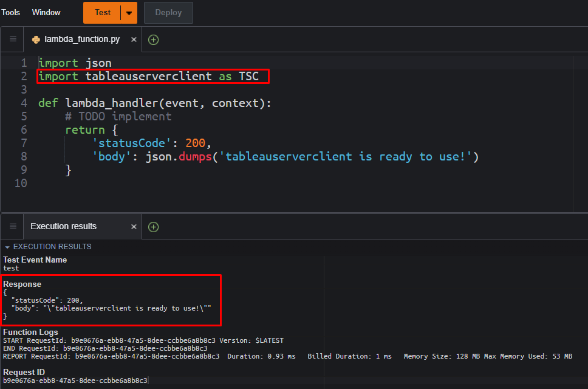Click the START RequestId log line
588x389 pixels.
pos(143,340)
